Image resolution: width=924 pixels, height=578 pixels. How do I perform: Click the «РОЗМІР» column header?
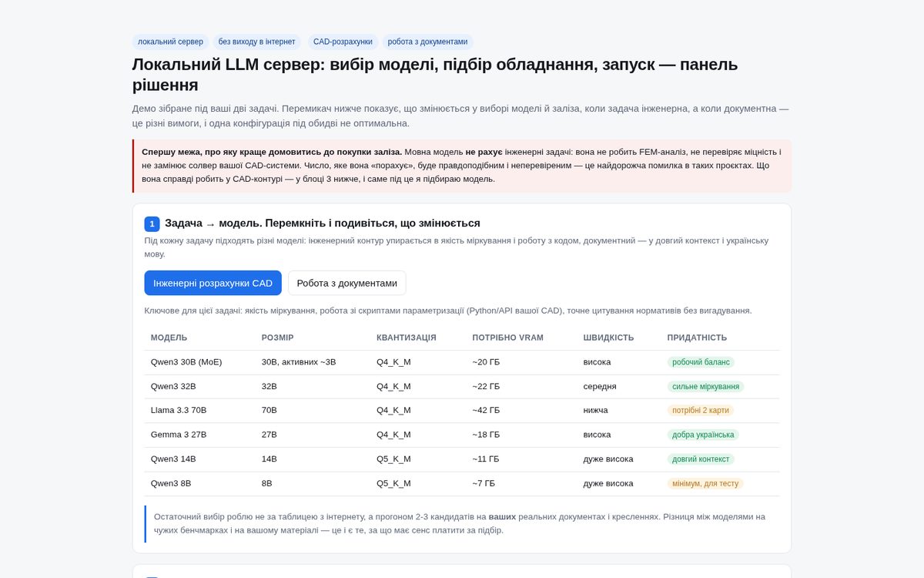click(278, 338)
